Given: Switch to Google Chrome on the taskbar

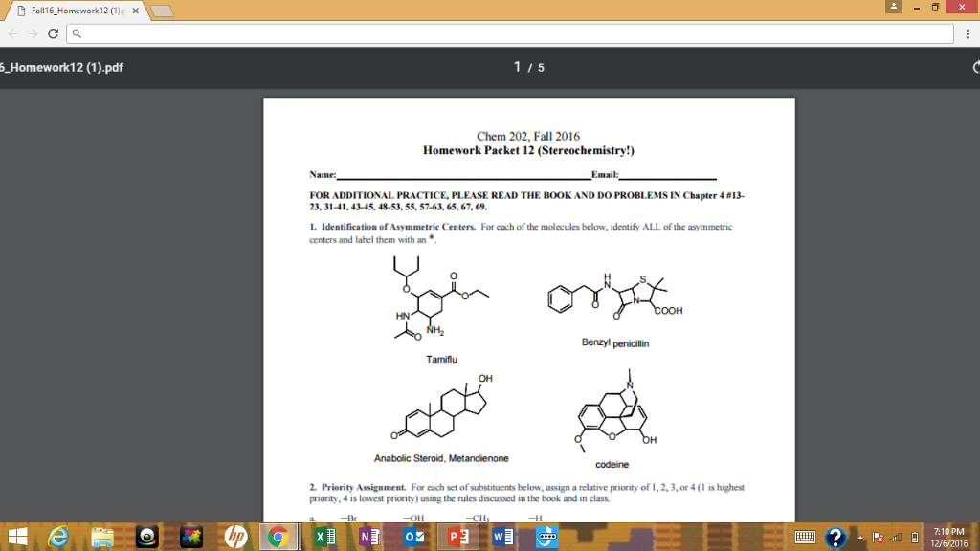Looking at the screenshot, I should (x=278, y=537).
